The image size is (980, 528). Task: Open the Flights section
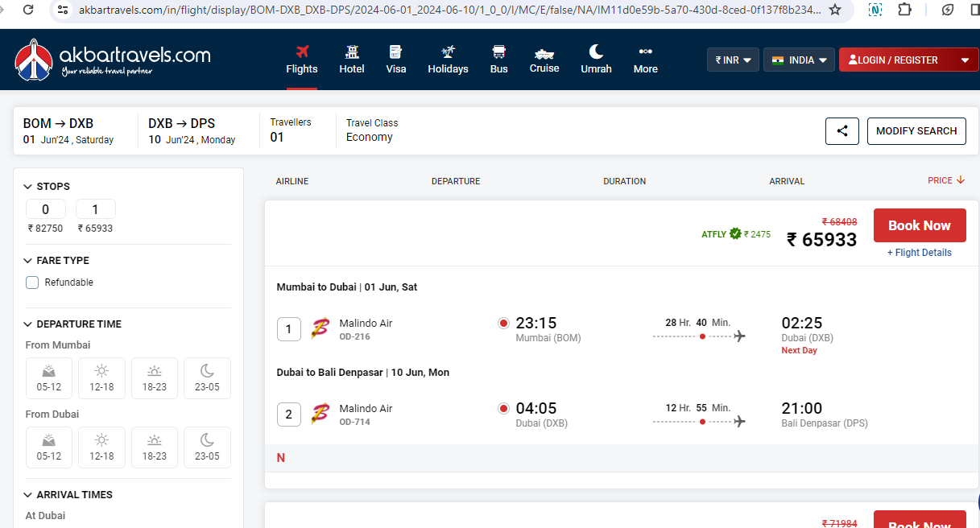302,60
